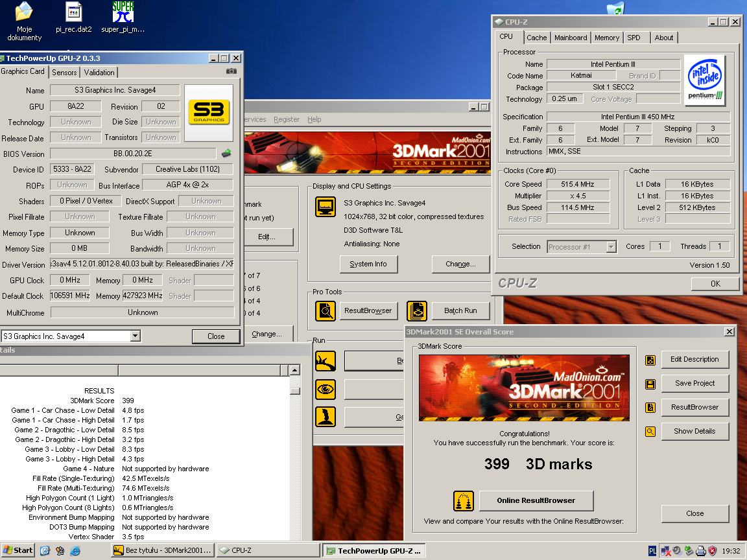Viewport: 747px width, 560px height.
Task: Click the Driver Version field in GPU-Z
Action: (142, 264)
